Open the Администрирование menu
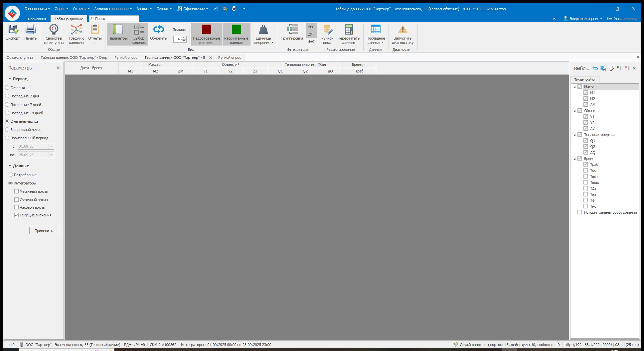Viewport: 644px width, 351px height. tap(112, 9)
